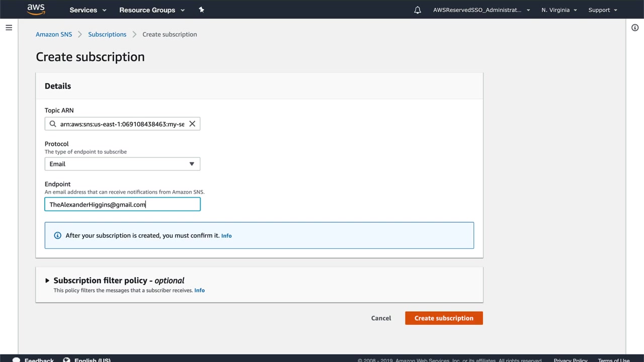Open the notifications bell
Viewport: 644px width, 362px height.
(418, 10)
